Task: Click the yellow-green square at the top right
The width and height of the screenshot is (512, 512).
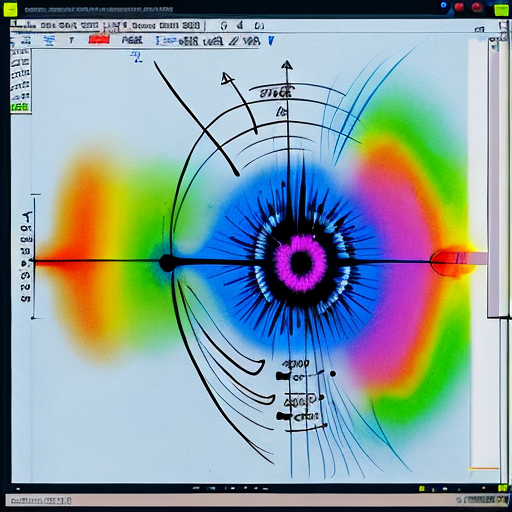Action: [502, 10]
